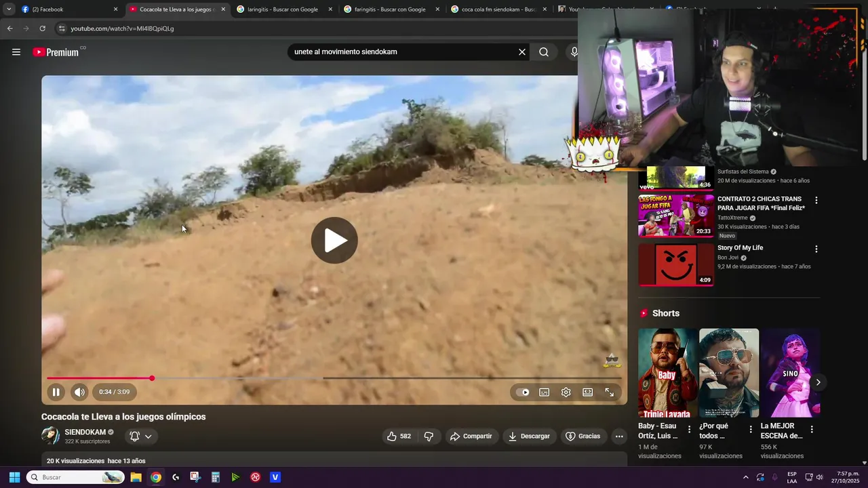Viewport: 868px width, 488px height.
Task: Open the player settings gear
Action: tap(566, 392)
